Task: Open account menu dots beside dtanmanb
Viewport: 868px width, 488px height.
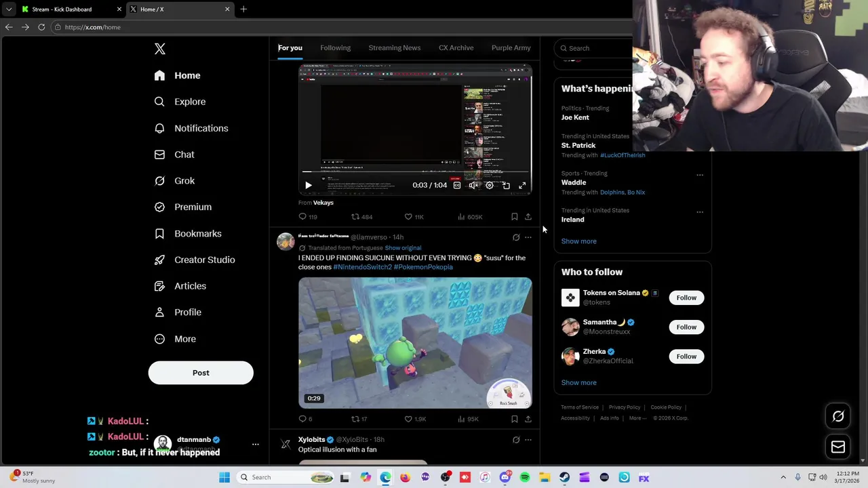Action: coord(256,445)
